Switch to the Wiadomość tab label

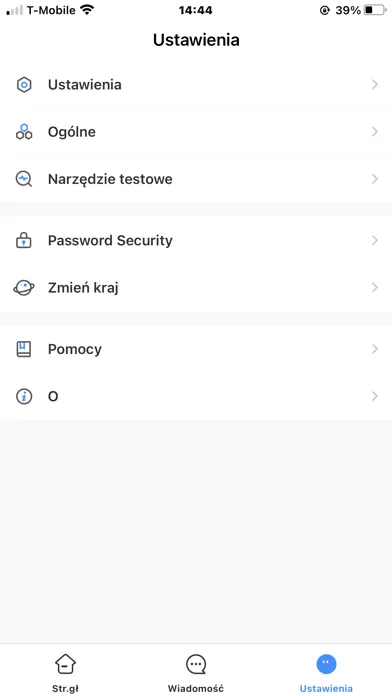click(x=196, y=688)
